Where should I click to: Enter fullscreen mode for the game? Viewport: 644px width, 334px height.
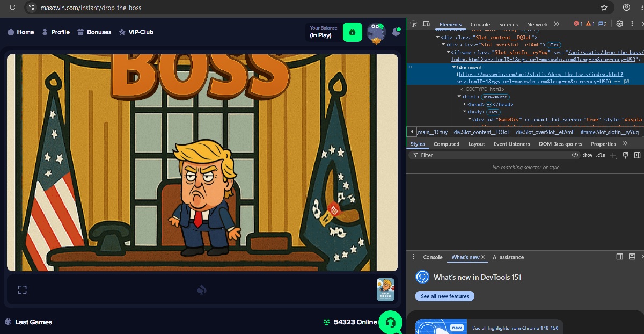click(x=22, y=290)
